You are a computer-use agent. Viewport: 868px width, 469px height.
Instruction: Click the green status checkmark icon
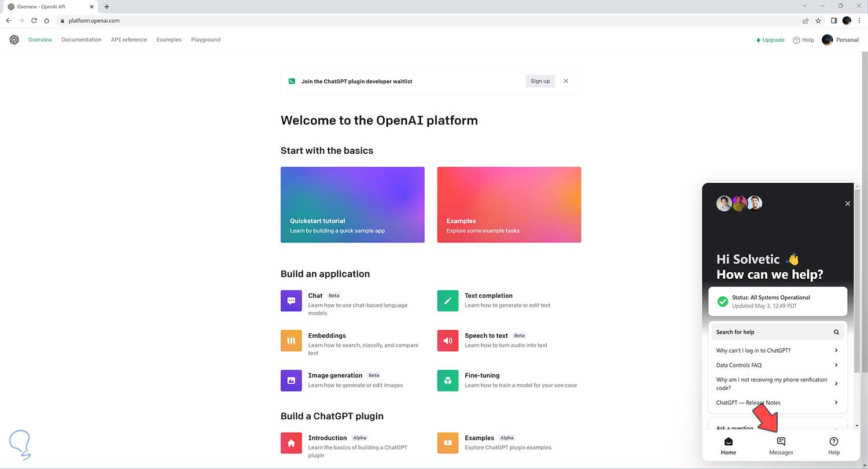(x=723, y=301)
